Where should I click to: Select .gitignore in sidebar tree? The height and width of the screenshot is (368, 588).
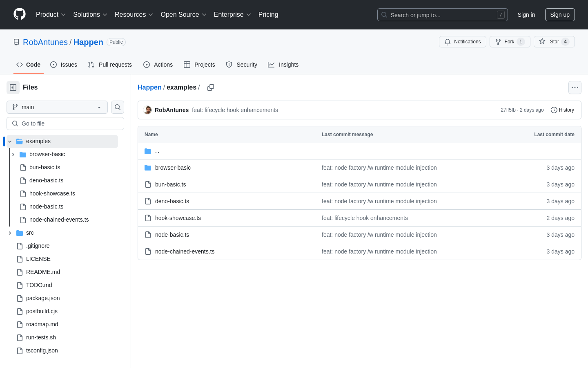[38, 246]
